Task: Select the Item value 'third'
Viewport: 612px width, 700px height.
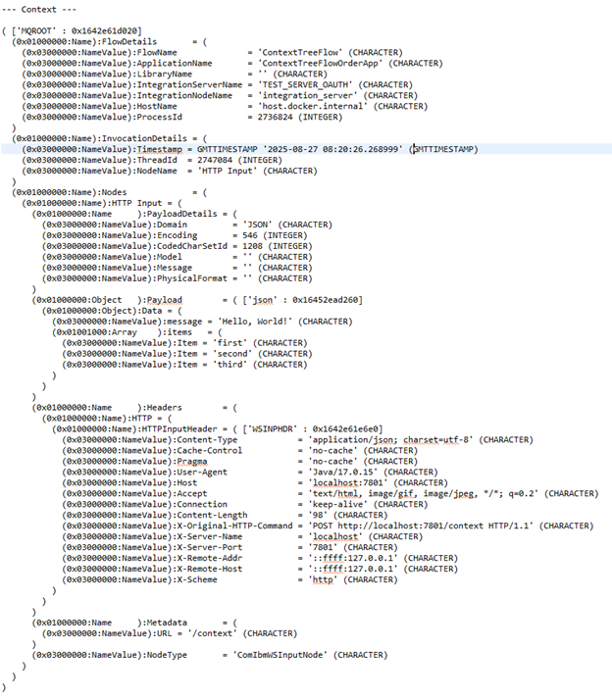Action: click(229, 365)
